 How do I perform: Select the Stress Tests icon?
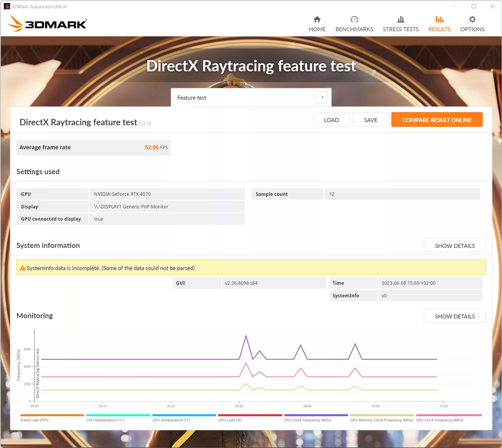[400, 19]
